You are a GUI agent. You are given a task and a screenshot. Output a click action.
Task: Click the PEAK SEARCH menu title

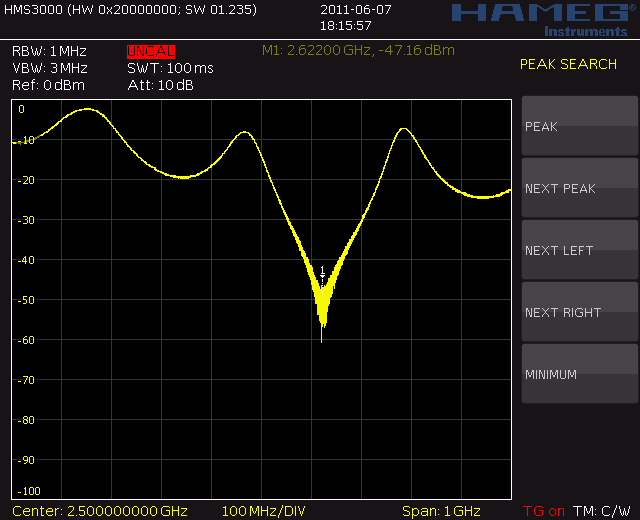point(568,65)
